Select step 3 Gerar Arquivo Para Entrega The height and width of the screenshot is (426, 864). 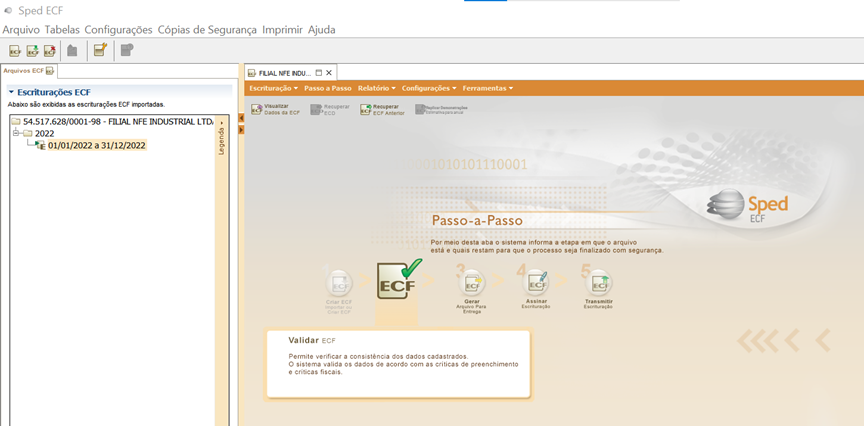pos(472,284)
